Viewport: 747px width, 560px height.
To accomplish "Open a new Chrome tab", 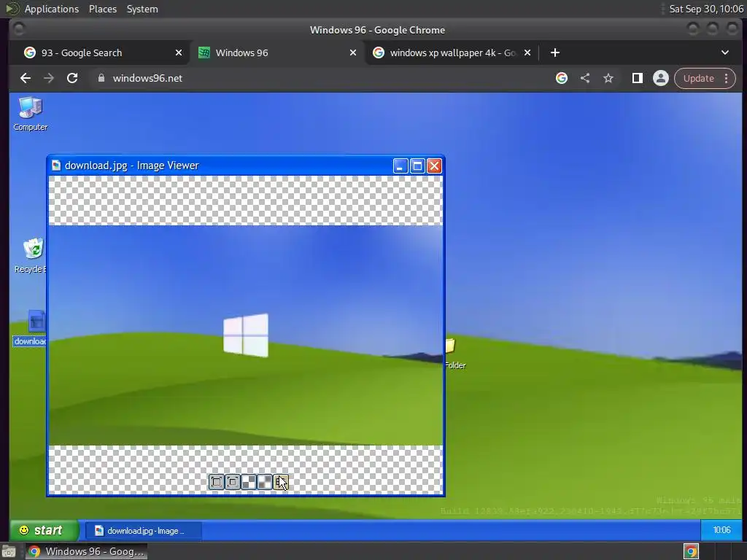I will pyautogui.click(x=555, y=52).
